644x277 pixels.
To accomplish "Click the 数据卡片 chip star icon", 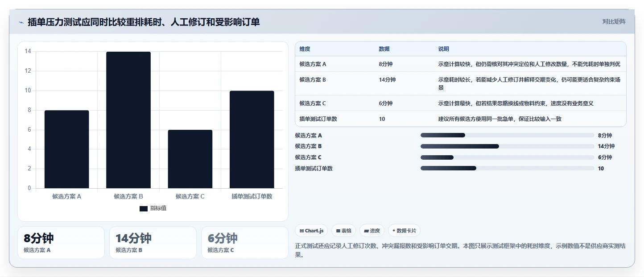I will pyautogui.click(x=394, y=231).
